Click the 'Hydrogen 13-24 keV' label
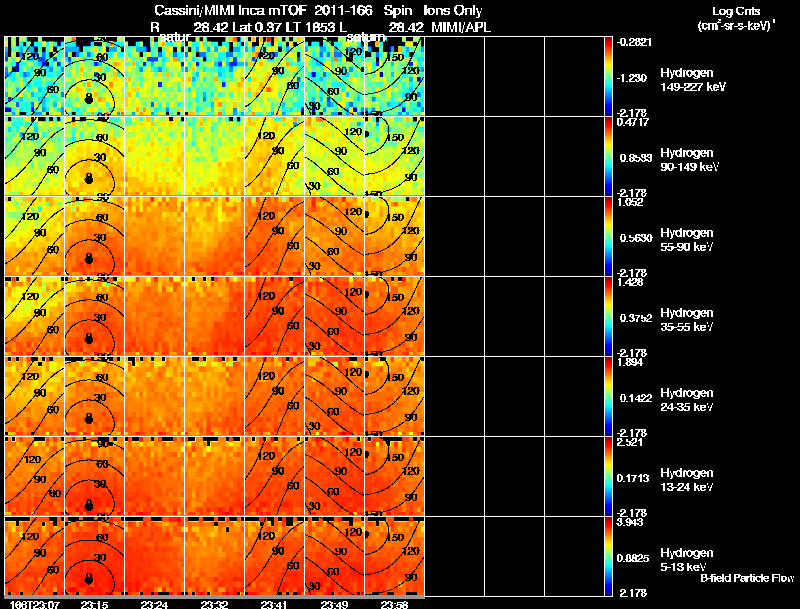This screenshot has height=609, width=800. (x=687, y=480)
